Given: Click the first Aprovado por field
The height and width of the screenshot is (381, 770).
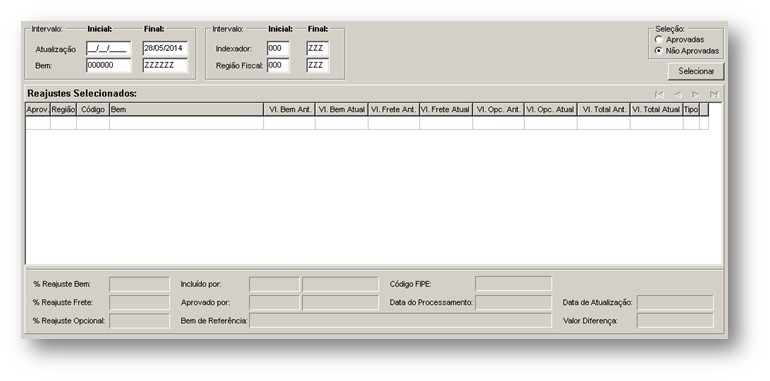Looking at the screenshot, I should (274, 302).
